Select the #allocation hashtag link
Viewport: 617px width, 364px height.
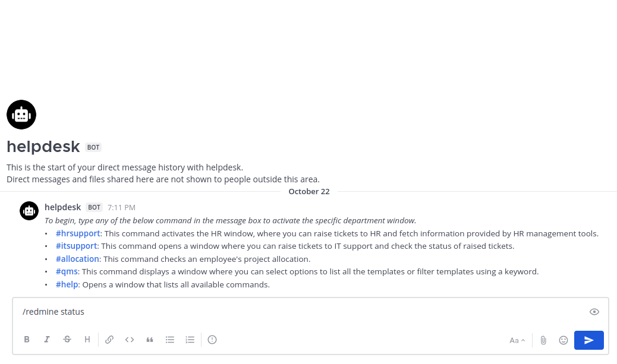pyautogui.click(x=77, y=259)
